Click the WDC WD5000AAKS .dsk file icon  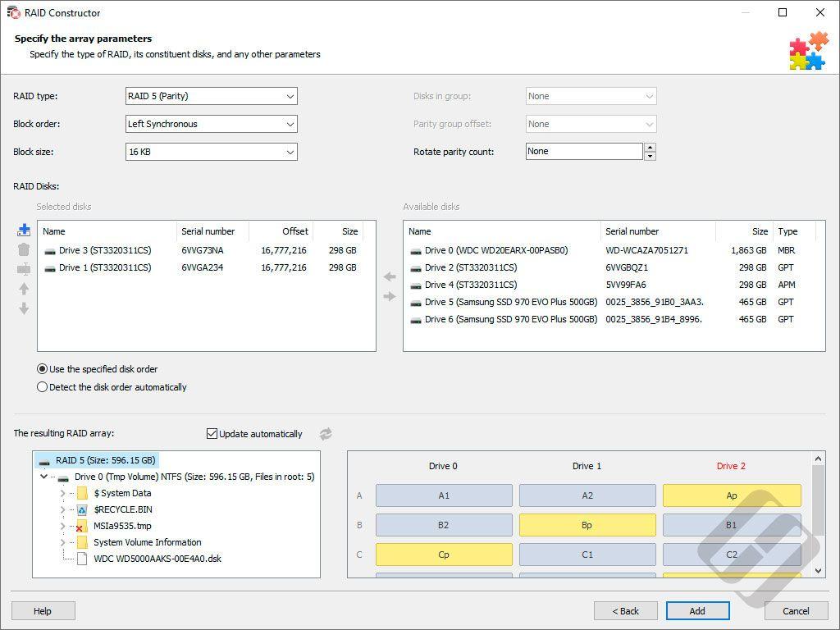click(x=82, y=559)
